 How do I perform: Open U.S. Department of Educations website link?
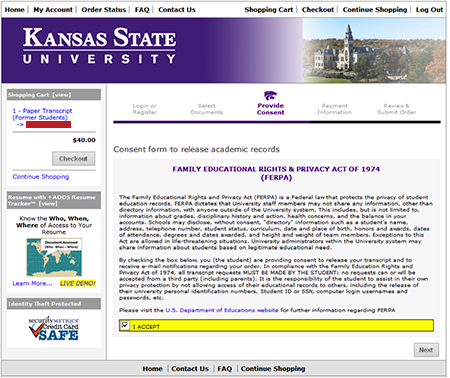[x=222, y=310]
